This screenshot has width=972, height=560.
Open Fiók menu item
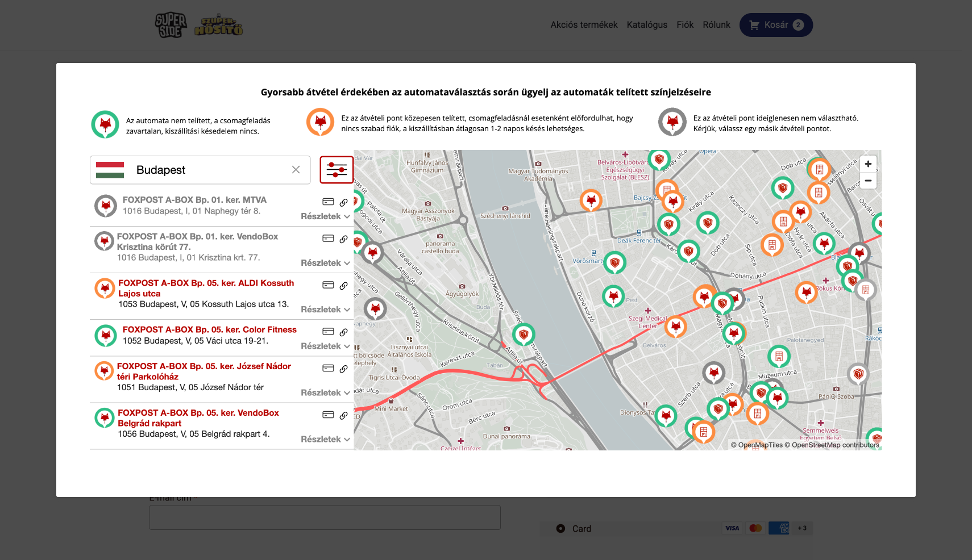click(x=685, y=25)
